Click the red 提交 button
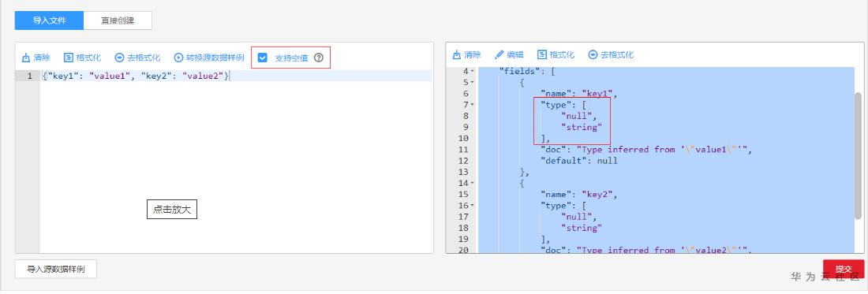 coord(843,269)
